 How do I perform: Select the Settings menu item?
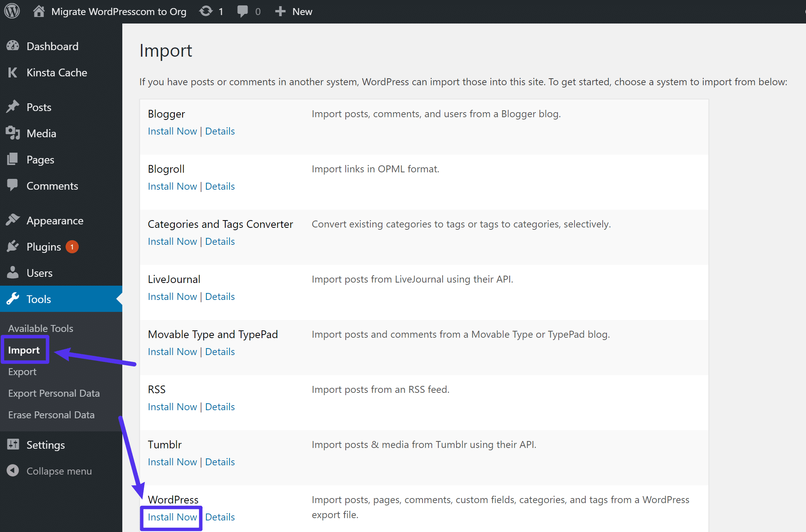pyautogui.click(x=46, y=445)
